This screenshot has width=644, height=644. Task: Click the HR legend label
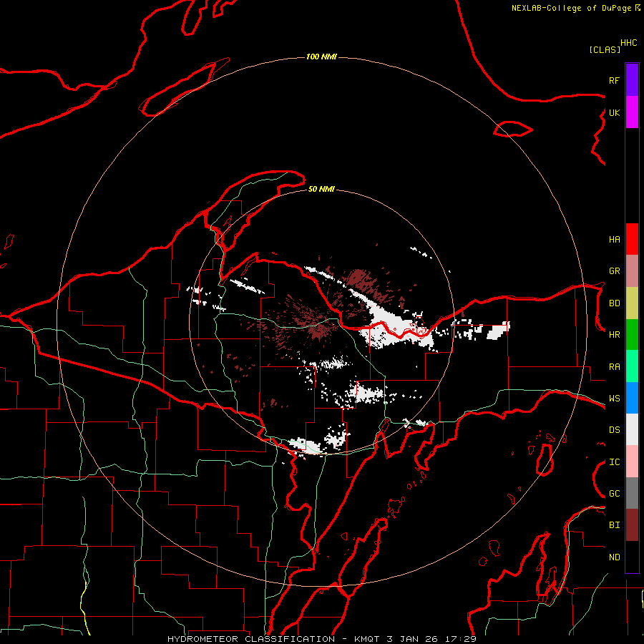click(615, 335)
